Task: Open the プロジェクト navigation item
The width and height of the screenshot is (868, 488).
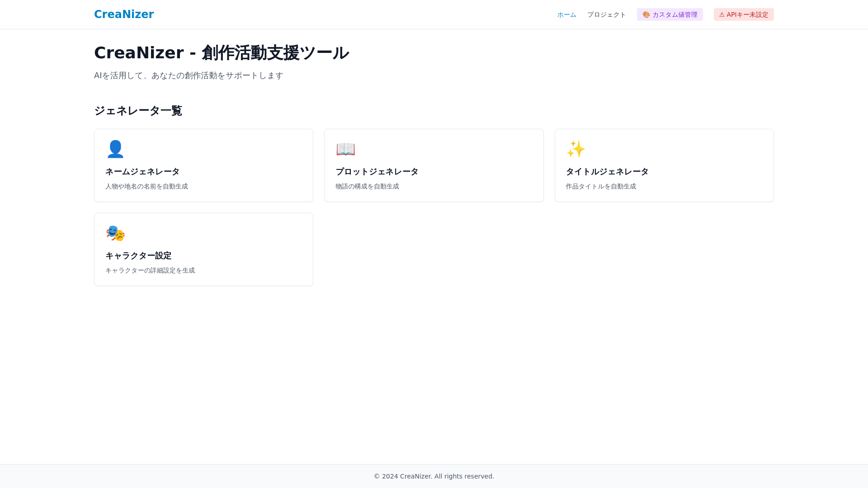Action: pos(606,14)
